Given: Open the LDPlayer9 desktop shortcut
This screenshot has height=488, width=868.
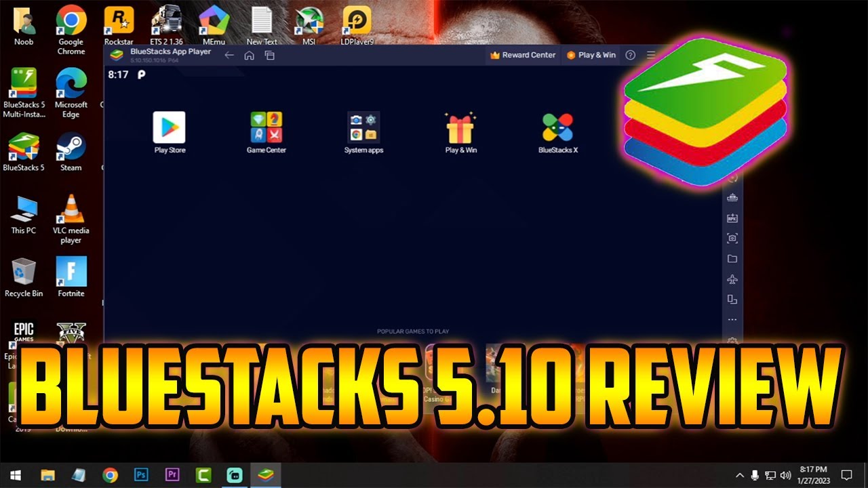Looking at the screenshot, I should pos(357,26).
